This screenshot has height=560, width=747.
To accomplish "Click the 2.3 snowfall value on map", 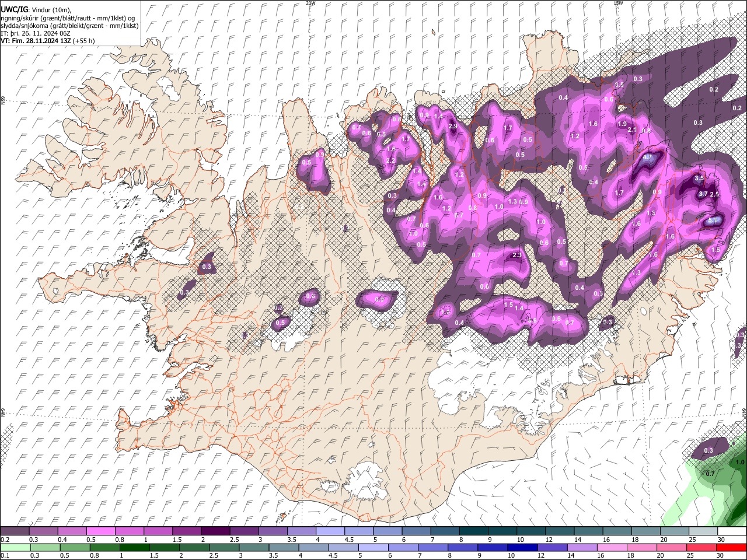I will [x=516, y=256].
